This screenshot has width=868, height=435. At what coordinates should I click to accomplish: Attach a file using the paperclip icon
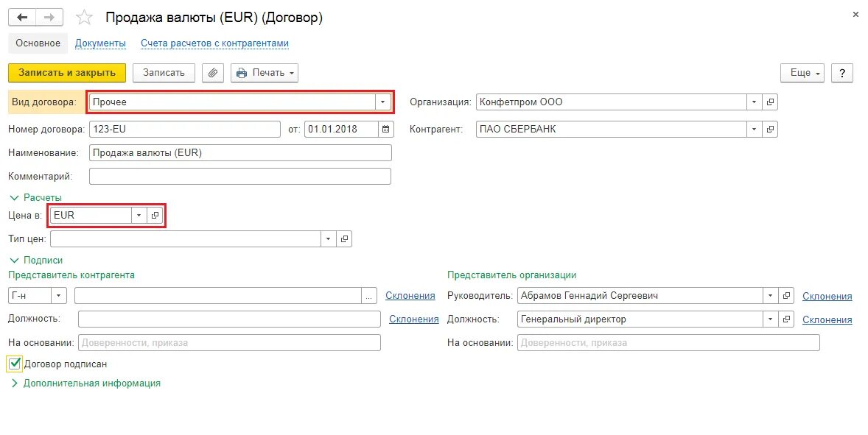pos(212,73)
